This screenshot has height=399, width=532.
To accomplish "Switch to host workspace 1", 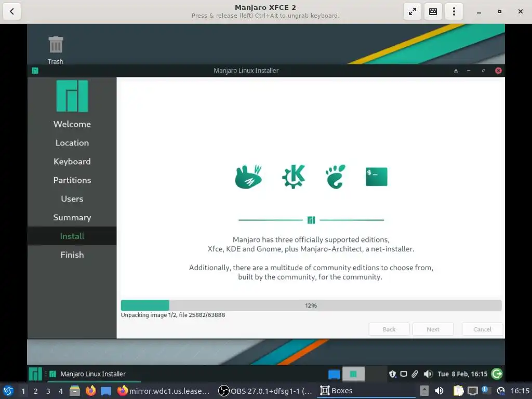I will click(x=23, y=391).
